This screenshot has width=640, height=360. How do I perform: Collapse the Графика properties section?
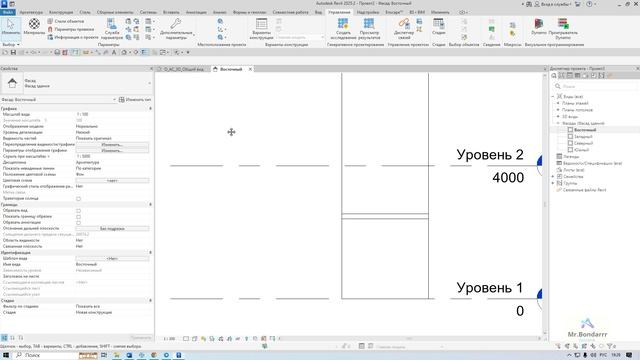pos(150,109)
